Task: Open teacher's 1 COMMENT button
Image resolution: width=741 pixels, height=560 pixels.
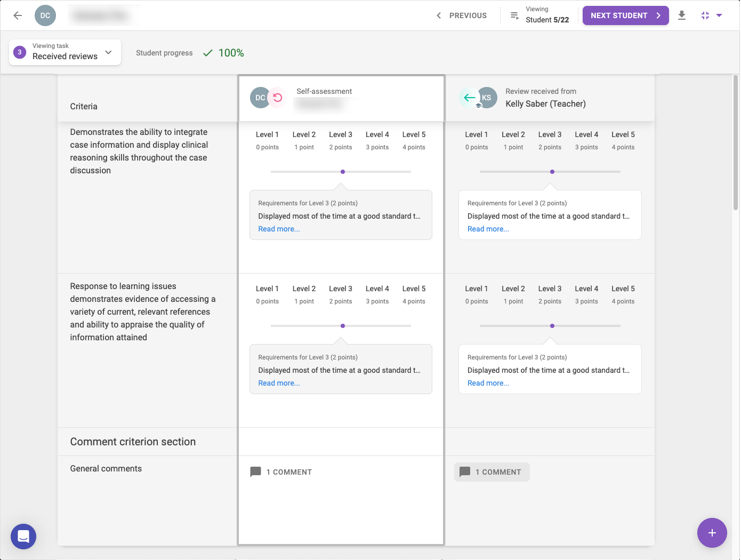Action: (492, 472)
